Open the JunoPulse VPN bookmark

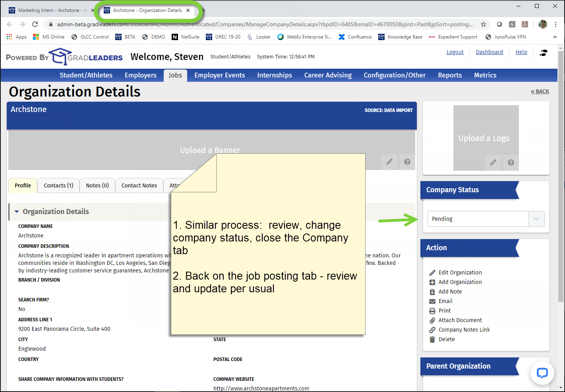pos(506,37)
